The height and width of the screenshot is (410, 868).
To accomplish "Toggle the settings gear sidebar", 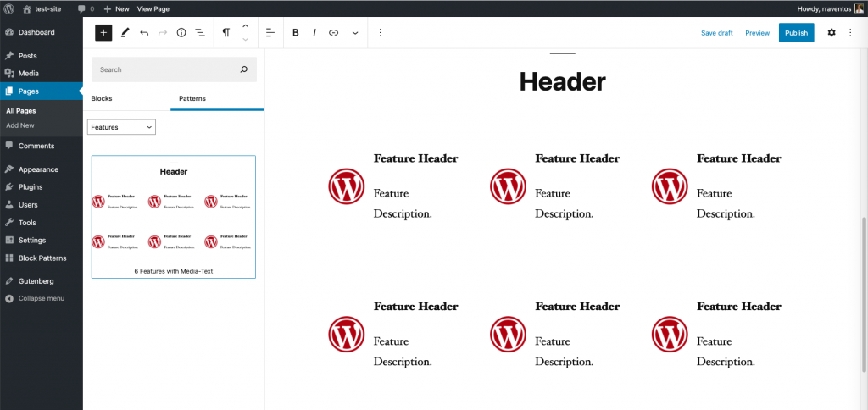I will tap(832, 33).
